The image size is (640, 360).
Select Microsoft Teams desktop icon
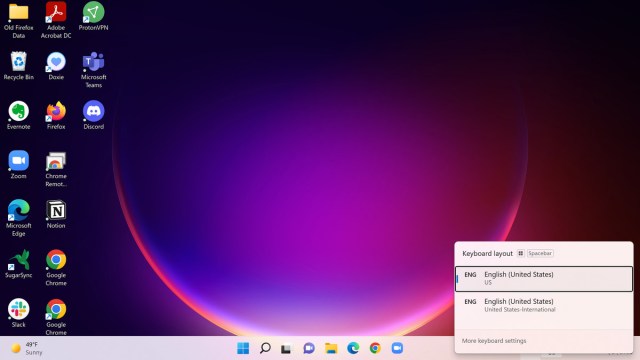tap(93, 70)
